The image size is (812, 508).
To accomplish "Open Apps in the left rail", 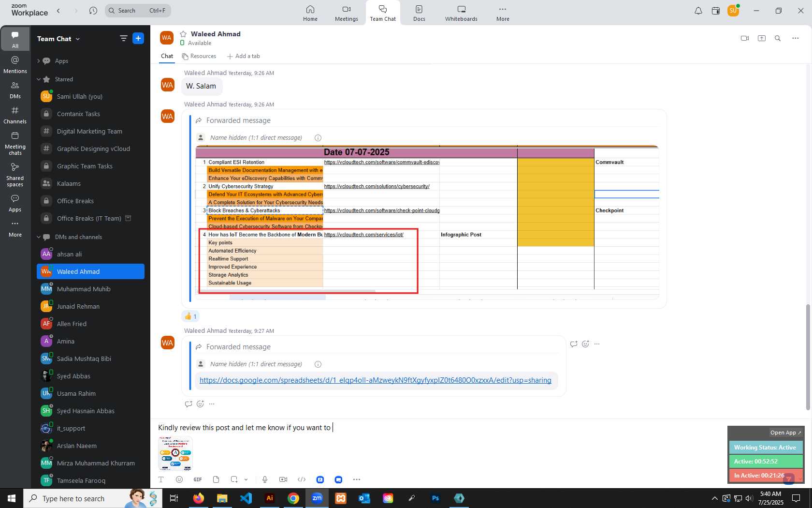I will pyautogui.click(x=15, y=203).
